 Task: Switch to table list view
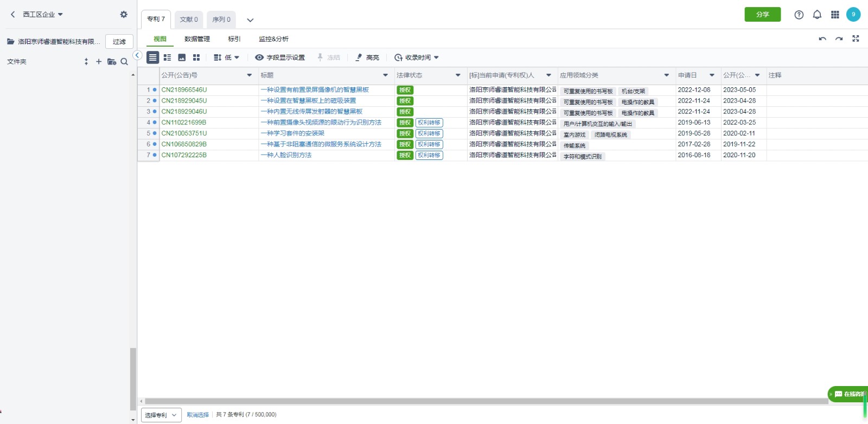[153, 57]
